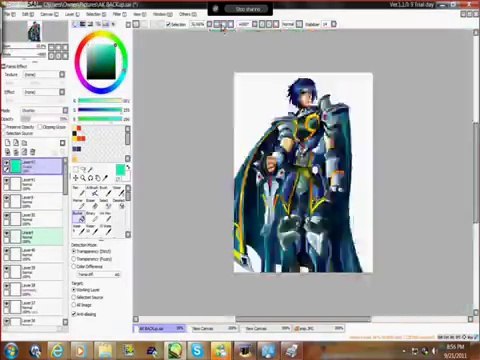Open the File menu
Screen dimensions: 480x360
pyautogui.click(x=9, y=14)
